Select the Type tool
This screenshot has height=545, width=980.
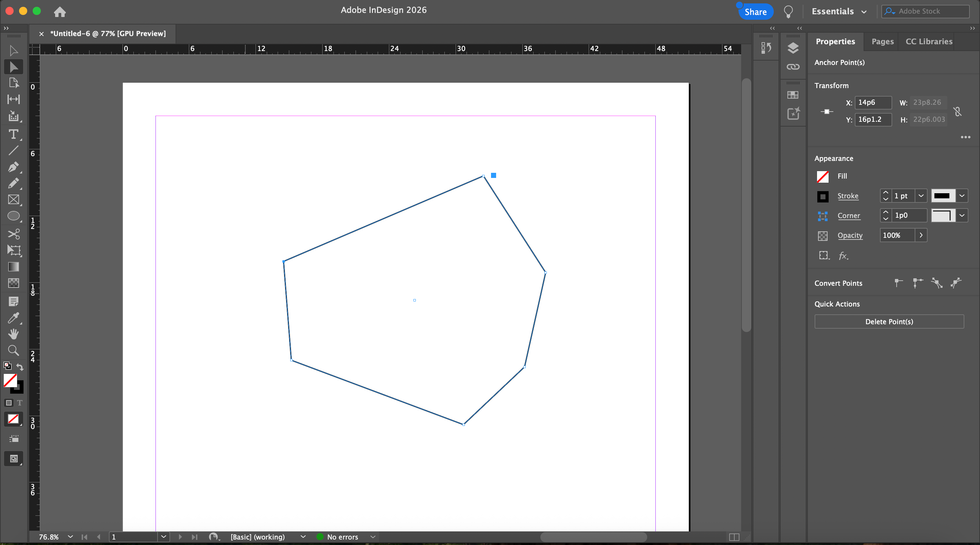pos(13,134)
